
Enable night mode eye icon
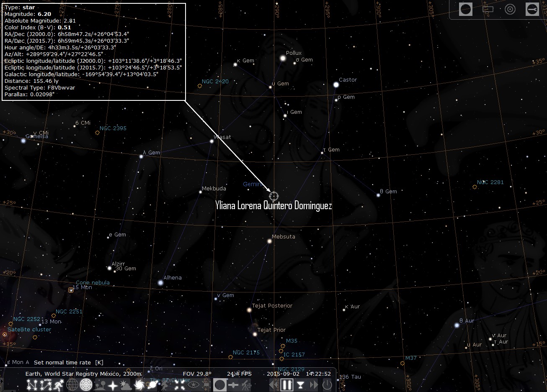(194, 385)
